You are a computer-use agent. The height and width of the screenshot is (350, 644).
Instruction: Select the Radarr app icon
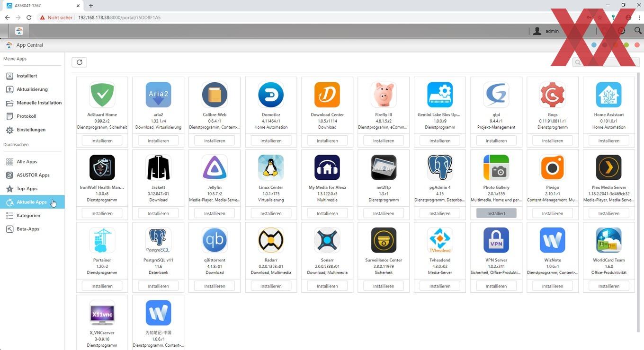(271, 240)
